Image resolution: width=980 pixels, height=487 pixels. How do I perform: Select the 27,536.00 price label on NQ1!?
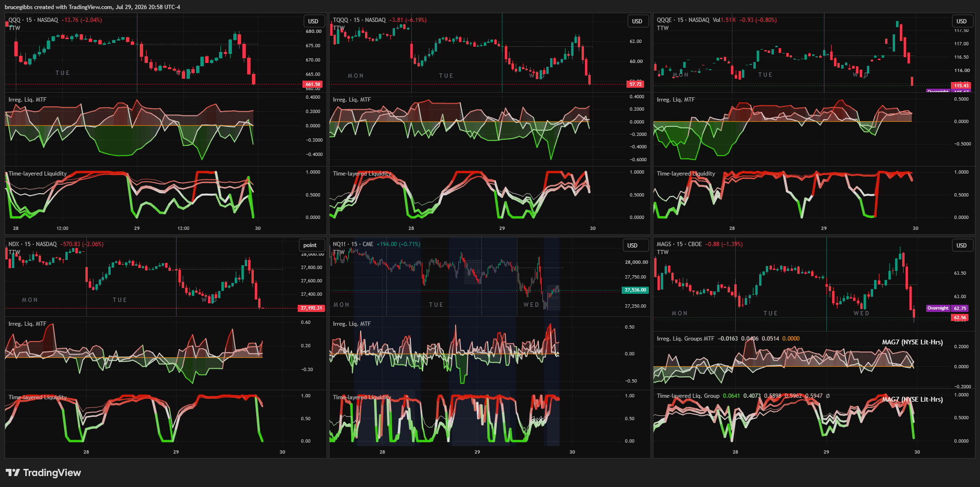636,290
